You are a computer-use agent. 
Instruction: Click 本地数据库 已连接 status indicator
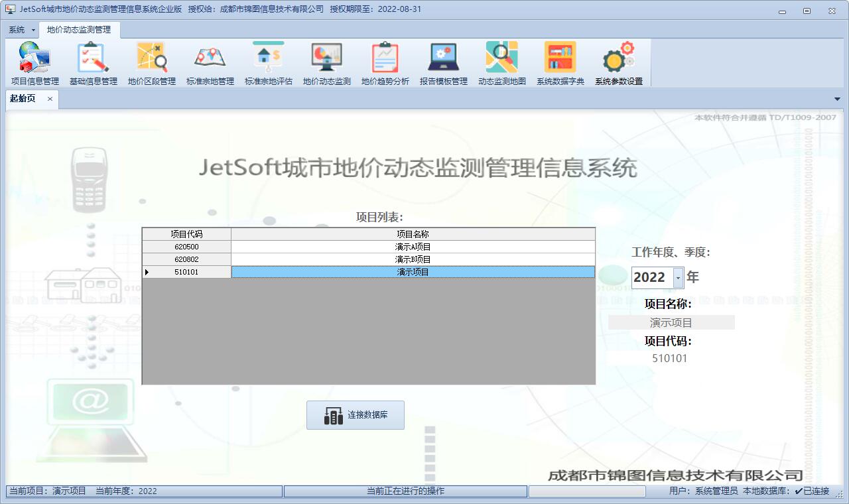[x=786, y=491]
